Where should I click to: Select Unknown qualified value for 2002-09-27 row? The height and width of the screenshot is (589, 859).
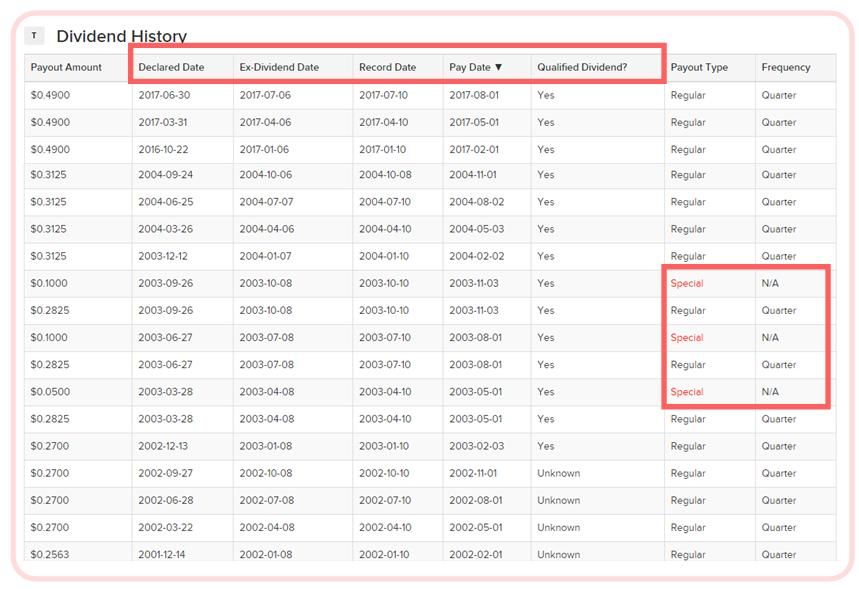coord(558,473)
